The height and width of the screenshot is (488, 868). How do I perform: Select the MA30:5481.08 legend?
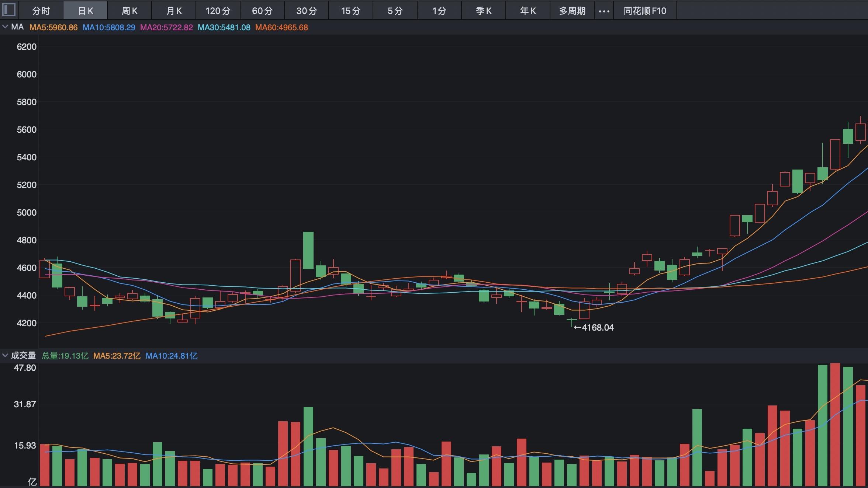click(x=224, y=27)
